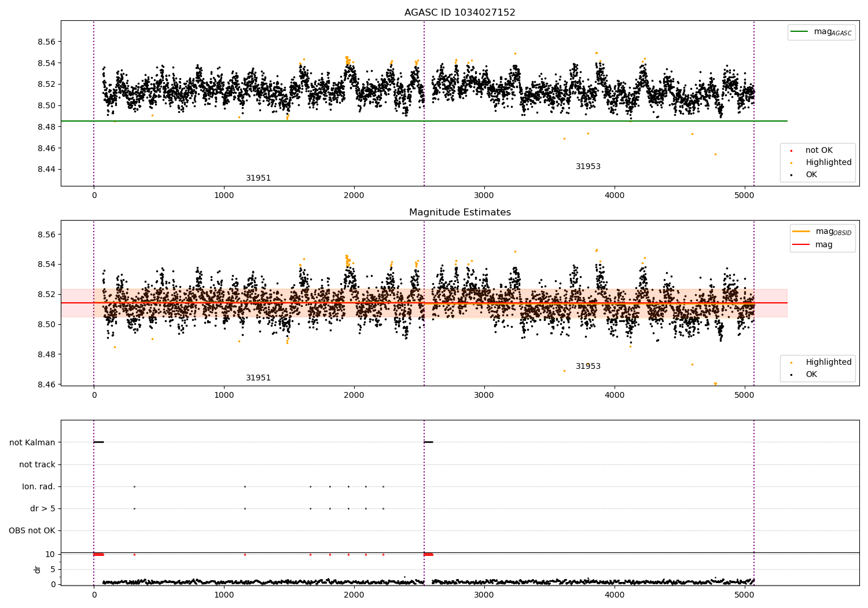Select the 'not OK' legend entry in the top plot
The width and height of the screenshot is (868, 608).
point(819,151)
